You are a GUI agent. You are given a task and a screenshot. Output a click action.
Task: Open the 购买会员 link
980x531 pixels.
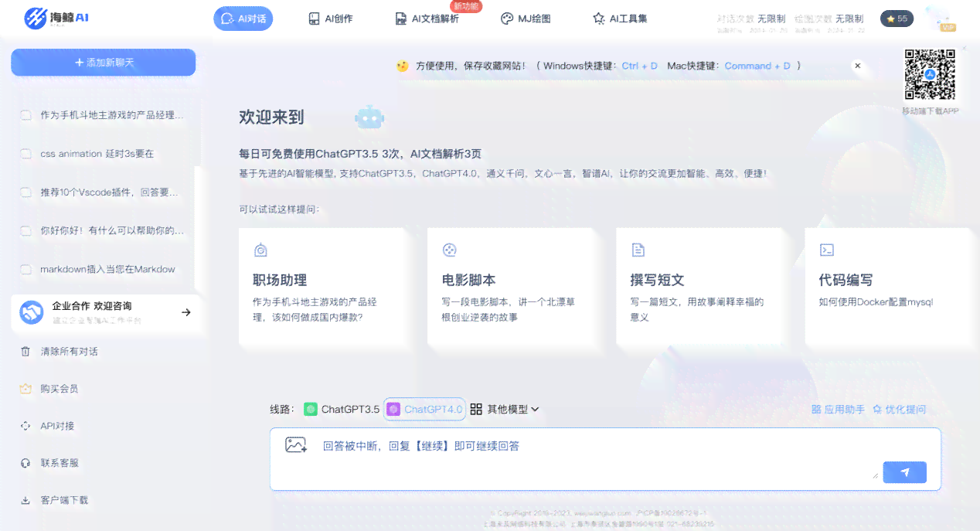pyautogui.click(x=60, y=389)
